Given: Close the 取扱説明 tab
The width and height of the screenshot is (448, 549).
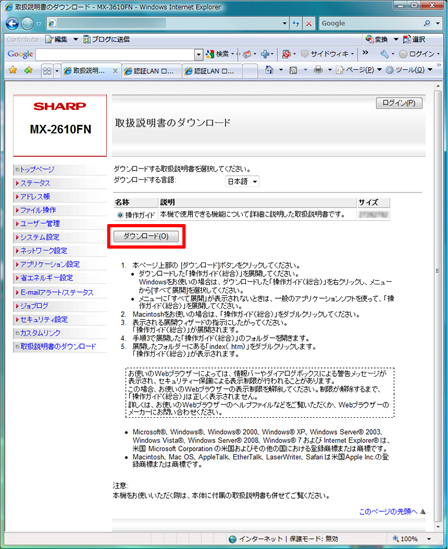Looking at the screenshot, I should [x=115, y=71].
